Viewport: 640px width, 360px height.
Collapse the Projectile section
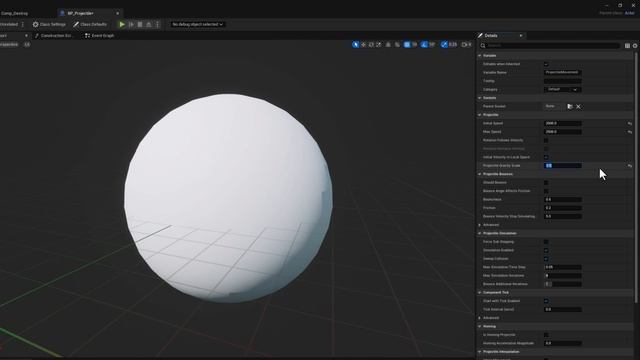[x=480, y=115]
